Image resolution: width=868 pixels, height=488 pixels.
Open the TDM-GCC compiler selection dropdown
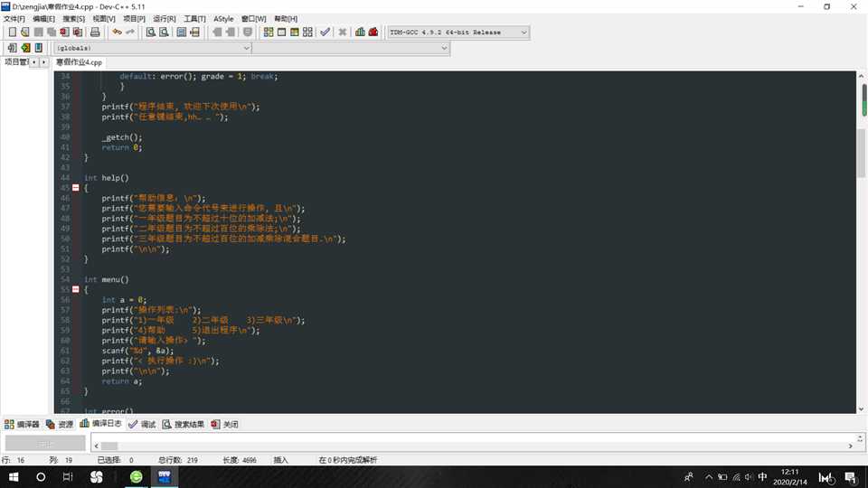[x=458, y=33]
